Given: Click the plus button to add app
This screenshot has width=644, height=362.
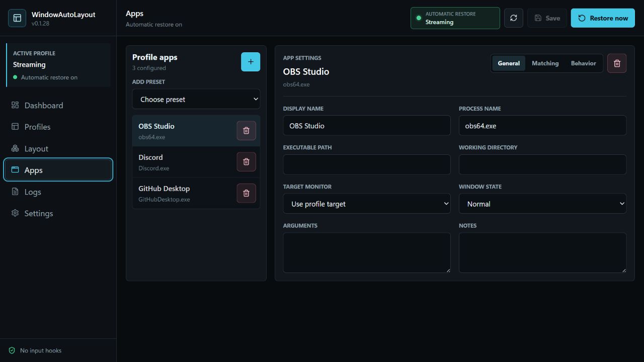Looking at the screenshot, I should 251,62.
